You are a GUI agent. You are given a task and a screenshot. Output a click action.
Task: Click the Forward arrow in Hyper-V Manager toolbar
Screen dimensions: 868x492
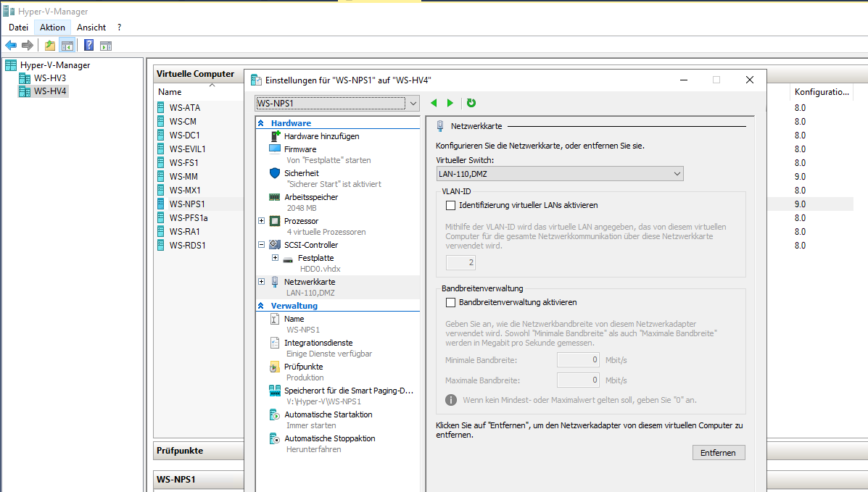pos(27,46)
